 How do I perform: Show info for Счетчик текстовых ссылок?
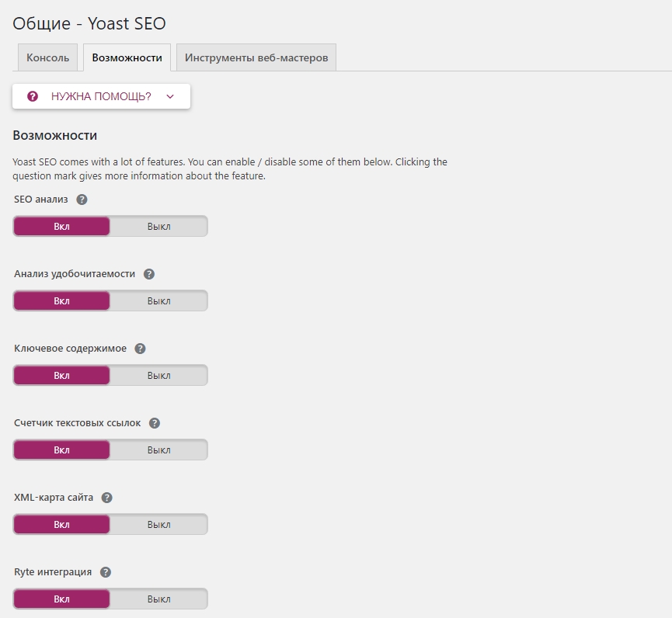(x=155, y=423)
